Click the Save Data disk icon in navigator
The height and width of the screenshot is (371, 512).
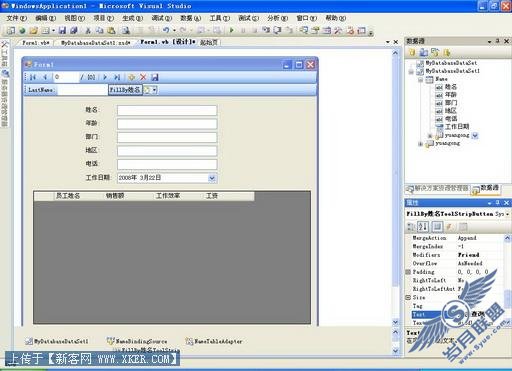155,77
